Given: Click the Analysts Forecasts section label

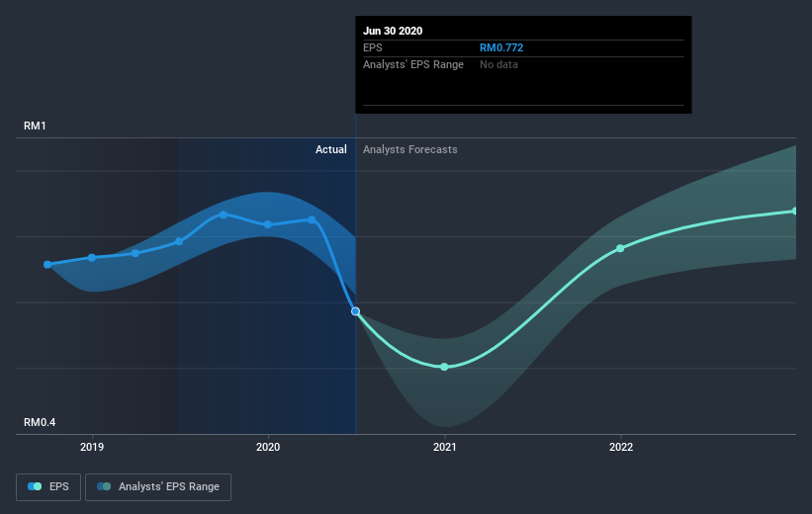Looking at the screenshot, I should coord(410,149).
